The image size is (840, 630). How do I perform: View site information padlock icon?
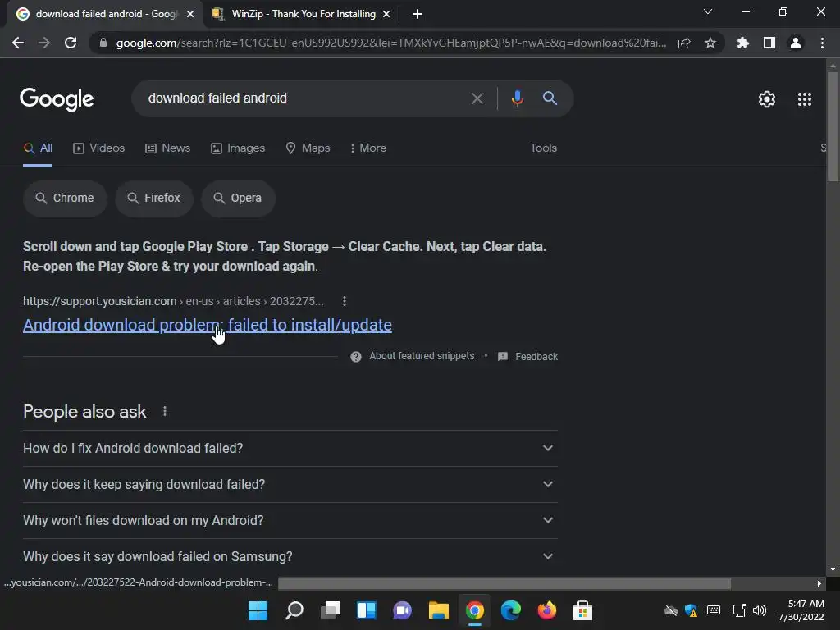point(103,43)
